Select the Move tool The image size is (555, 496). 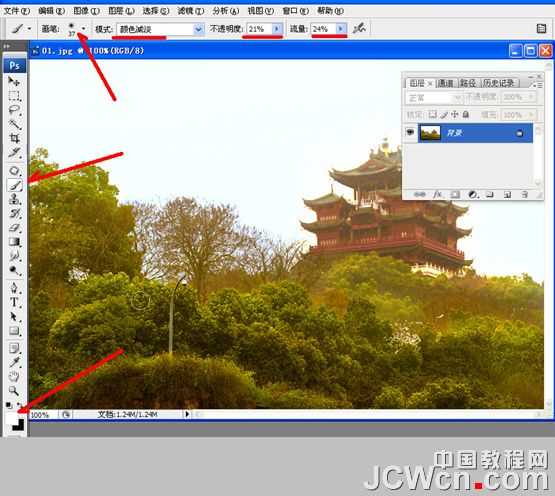point(14,81)
